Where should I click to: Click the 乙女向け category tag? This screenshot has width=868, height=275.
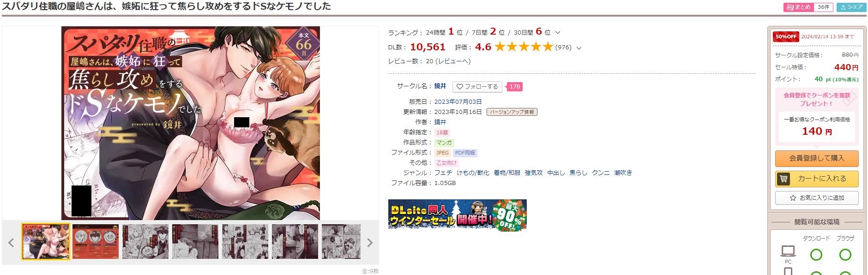446,163
